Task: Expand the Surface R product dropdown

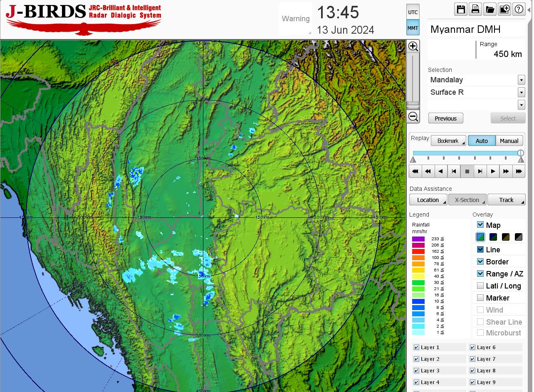Action: [521, 92]
